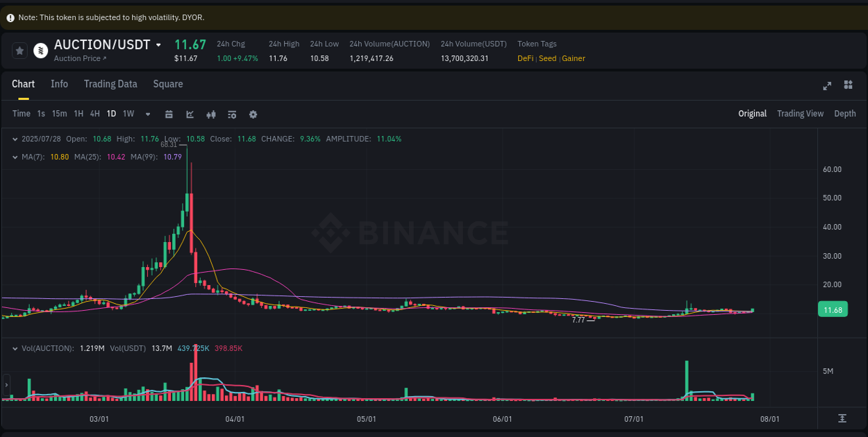Collapse the OHLC data row
The height and width of the screenshot is (437, 868).
(14, 139)
